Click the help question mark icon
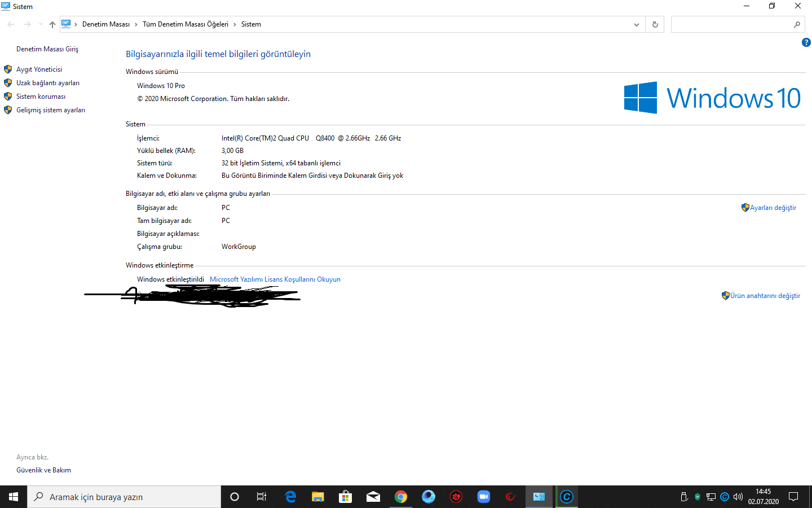The height and width of the screenshot is (508, 812). pos(806,42)
